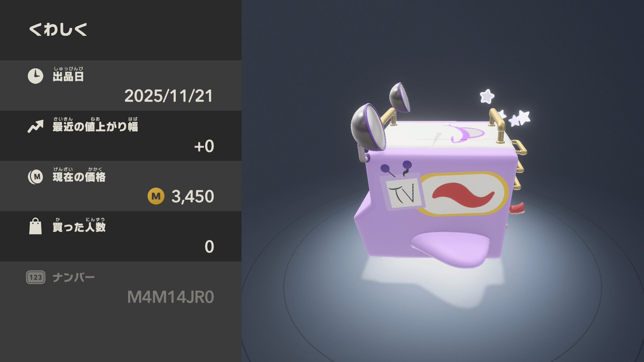
Task: Click the M coin icon beside 現在の価格
Action: pos(35,177)
